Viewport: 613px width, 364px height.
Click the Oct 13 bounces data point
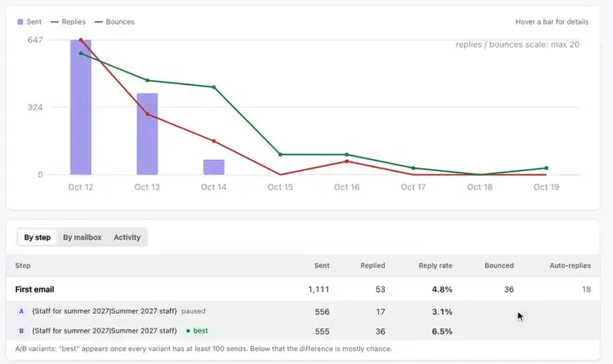(x=147, y=114)
